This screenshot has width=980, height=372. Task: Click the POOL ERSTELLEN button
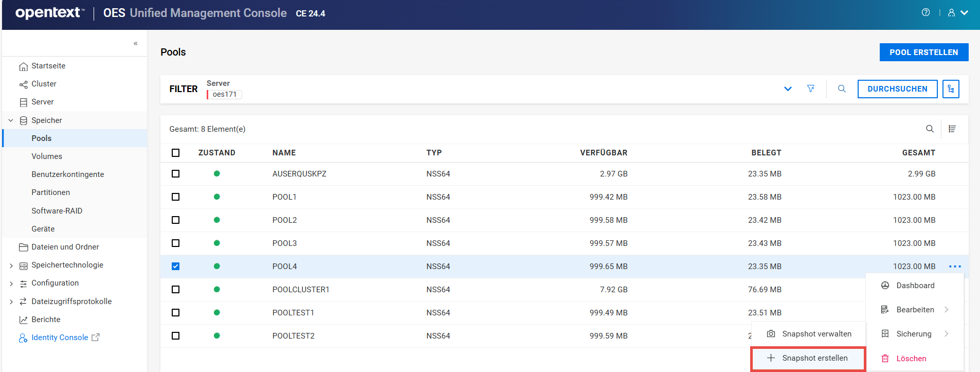(923, 52)
